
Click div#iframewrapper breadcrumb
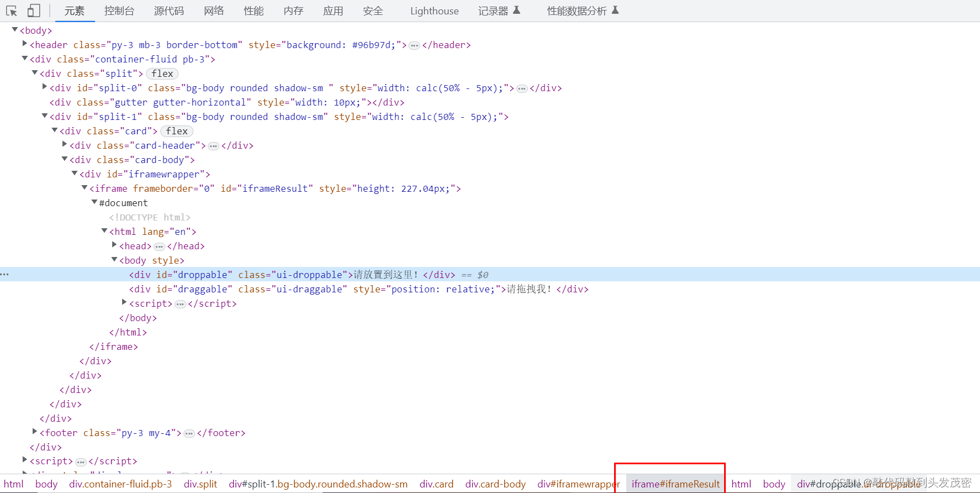tap(579, 484)
